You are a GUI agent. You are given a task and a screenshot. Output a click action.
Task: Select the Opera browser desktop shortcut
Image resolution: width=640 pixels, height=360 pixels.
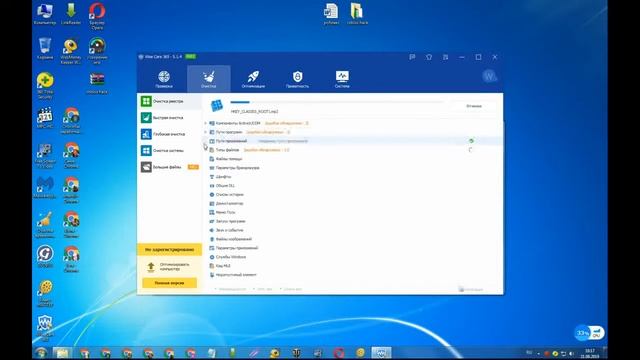97,16
